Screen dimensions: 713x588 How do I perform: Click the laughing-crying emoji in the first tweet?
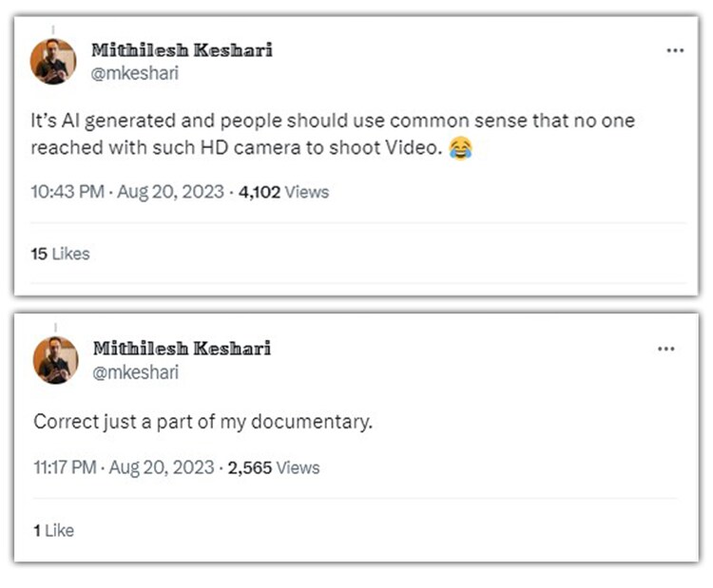(460, 148)
